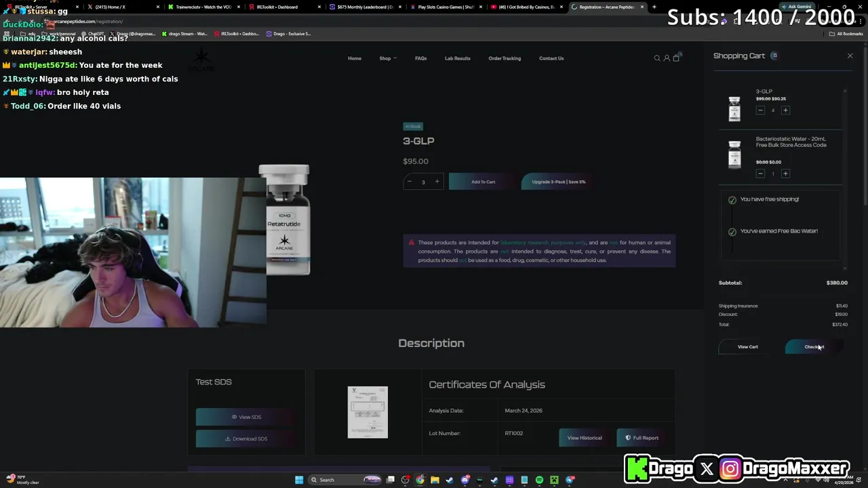The width and height of the screenshot is (868, 488).
Task: Open Drago - Exclusive bookmark
Action: [288, 34]
